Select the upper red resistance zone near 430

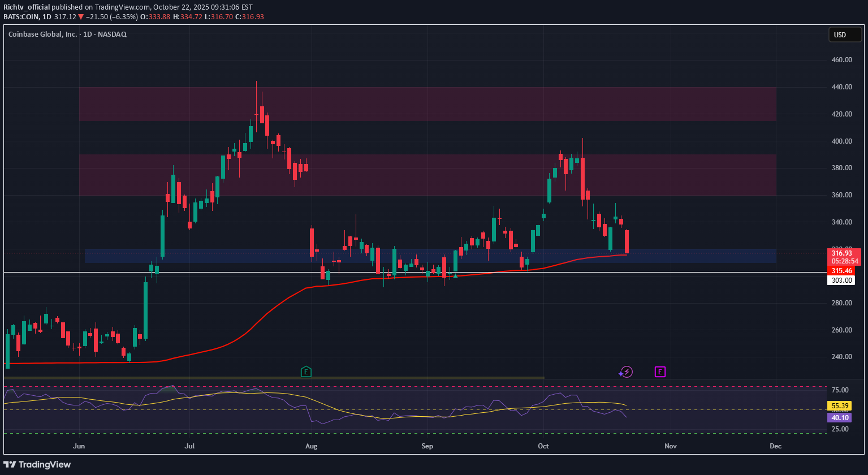pos(427,103)
